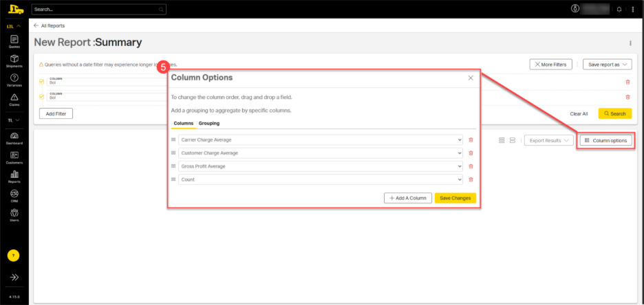Go to Shipments section
The height and width of the screenshot is (305, 644).
coord(14,60)
